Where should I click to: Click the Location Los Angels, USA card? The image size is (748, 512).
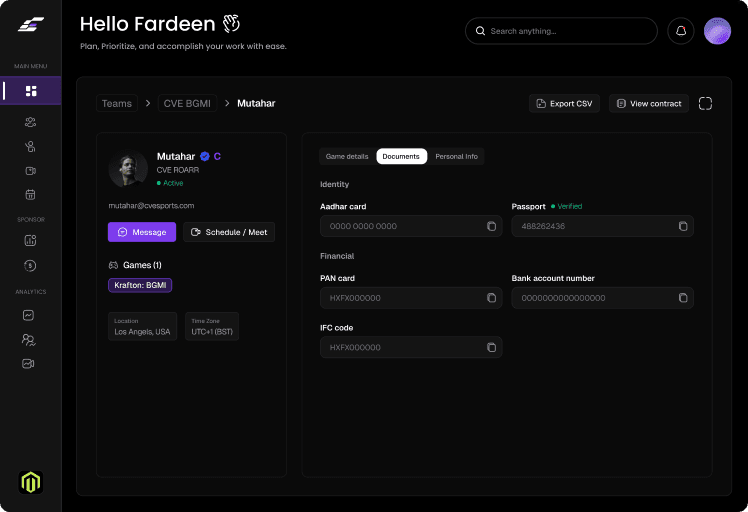(143, 326)
